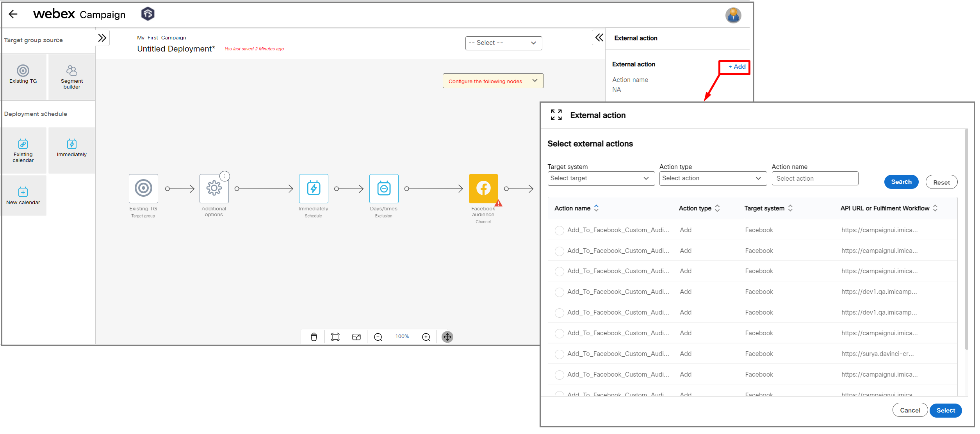980x434 pixels.
Task: Select the first Add_To_Facebook_Custom_Audi radio button
Action: (x=559, y=231)
